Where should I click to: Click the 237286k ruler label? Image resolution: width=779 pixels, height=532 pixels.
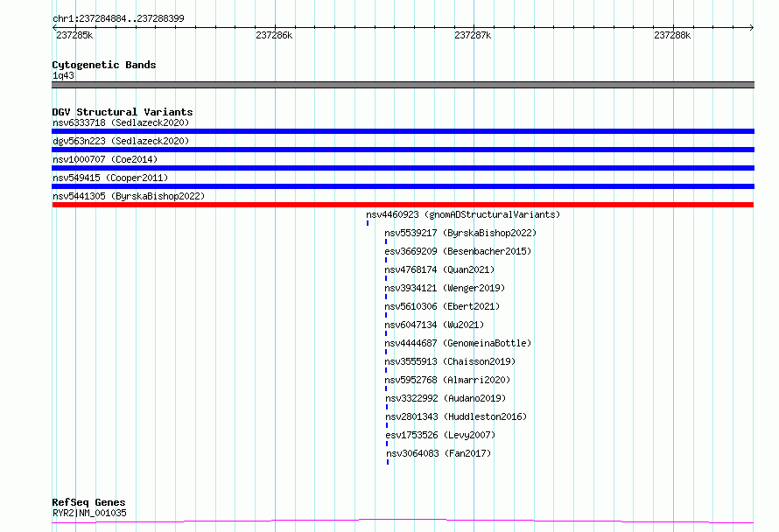click(x=274, y=35)
